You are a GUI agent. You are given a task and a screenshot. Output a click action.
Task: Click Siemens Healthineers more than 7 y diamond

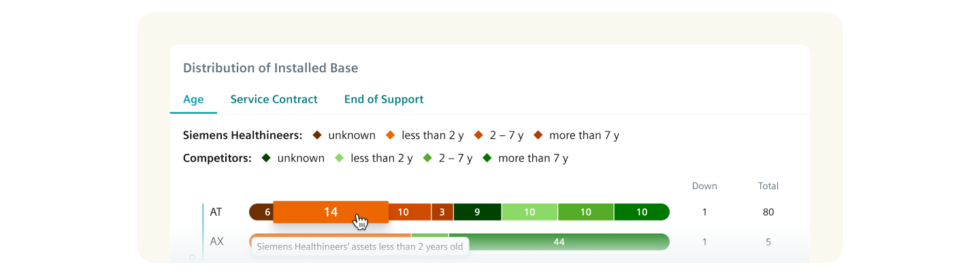(538, 135)
